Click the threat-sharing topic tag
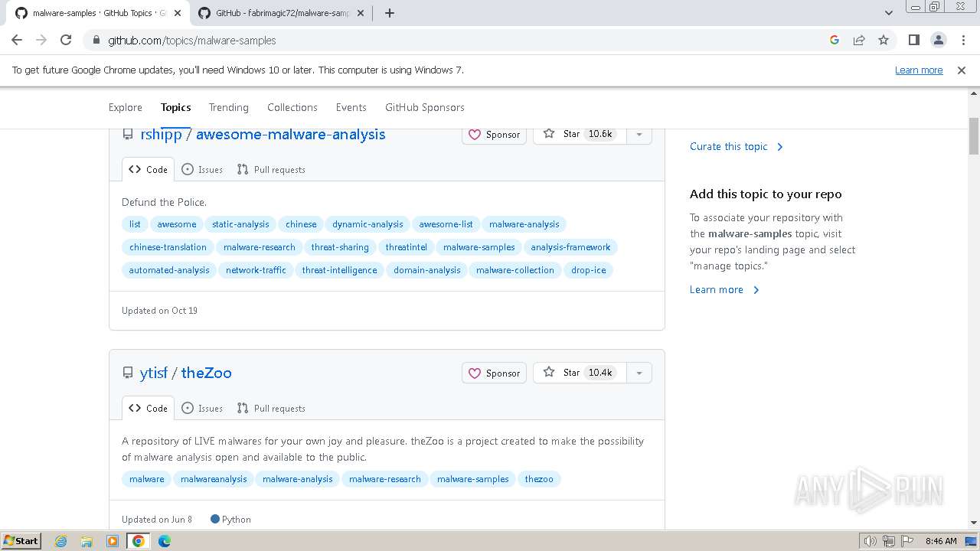 pyautogui.click(x=340, y=247)
